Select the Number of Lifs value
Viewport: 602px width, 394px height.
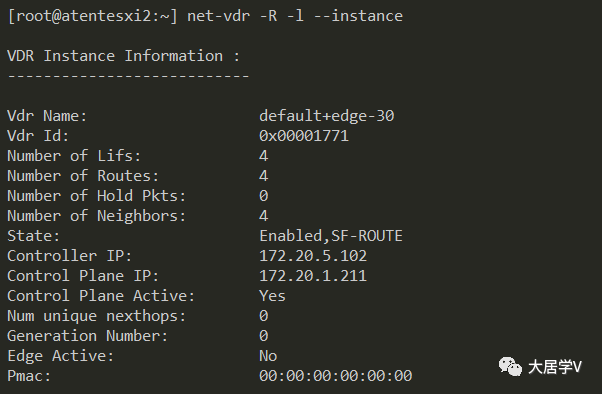tap(263, 156)
